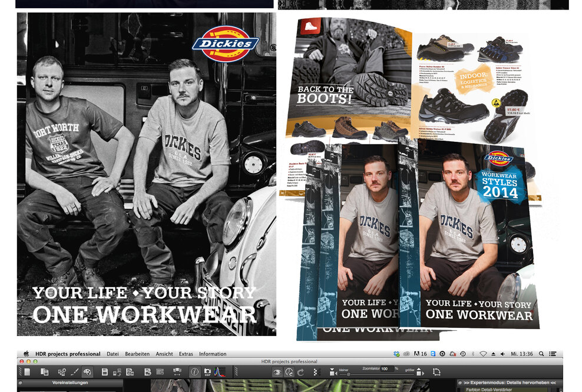
Task: Click the save disk icon
Action: coord(105,372)
